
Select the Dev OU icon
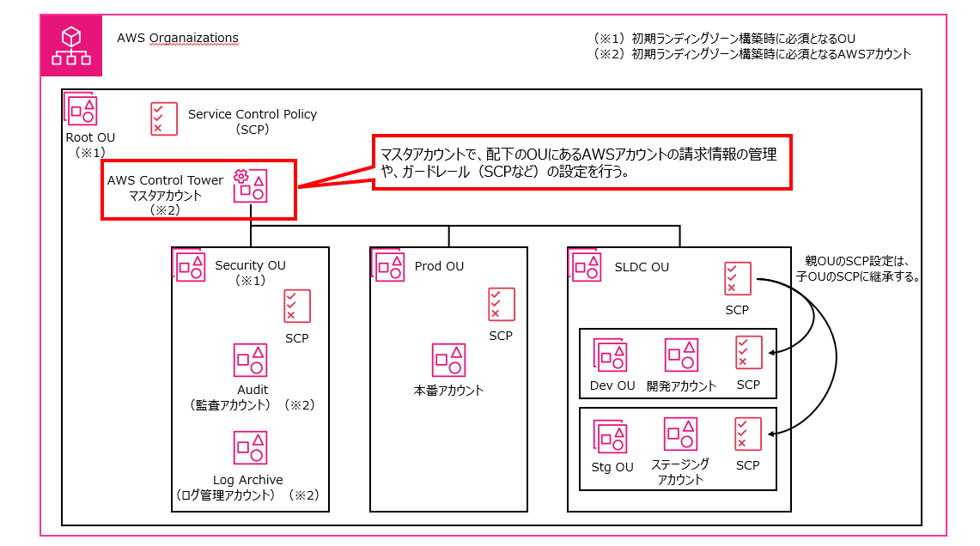(x=610, y=355)
